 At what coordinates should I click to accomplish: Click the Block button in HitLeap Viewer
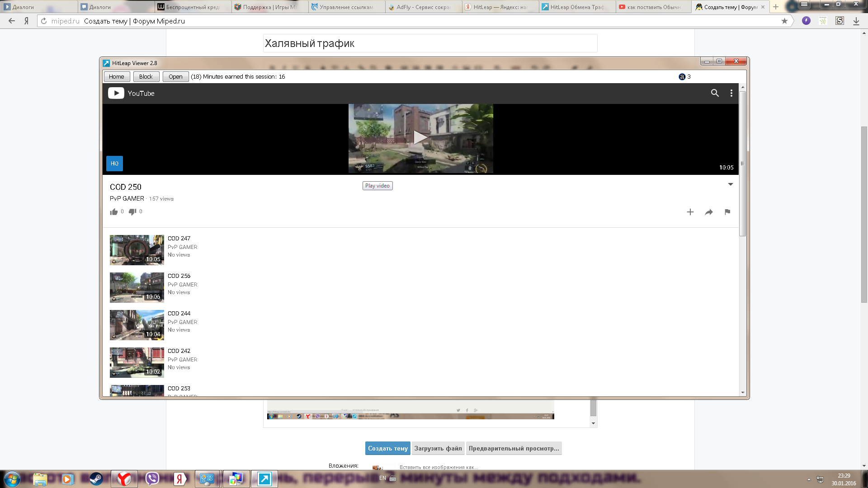pos(146,77)
